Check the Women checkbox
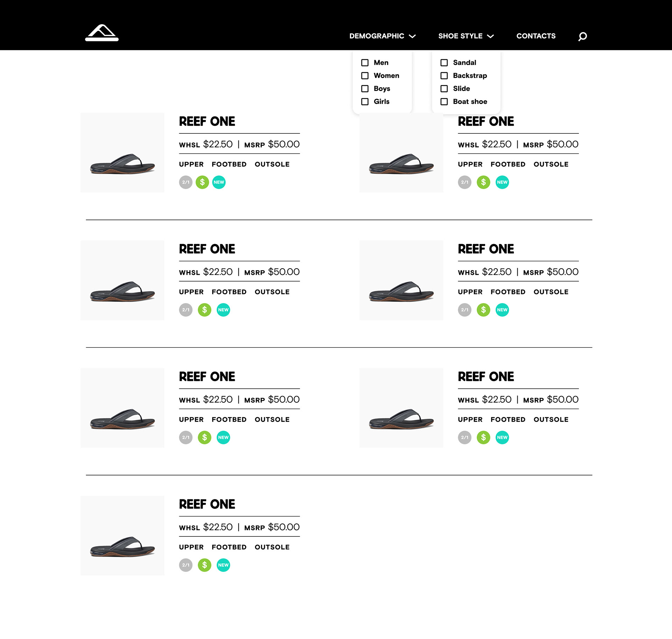Screen dimensions: 672x639 [x=365, y=76]
